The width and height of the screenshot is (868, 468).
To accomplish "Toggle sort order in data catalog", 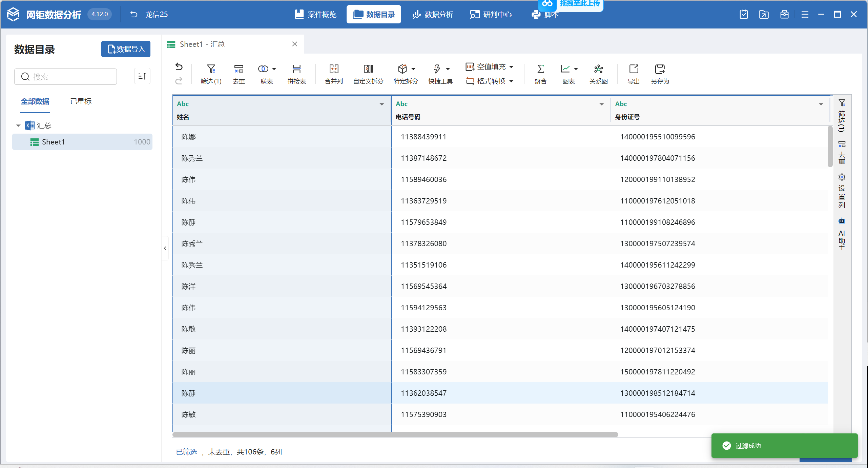I will [x=142, y=76].
